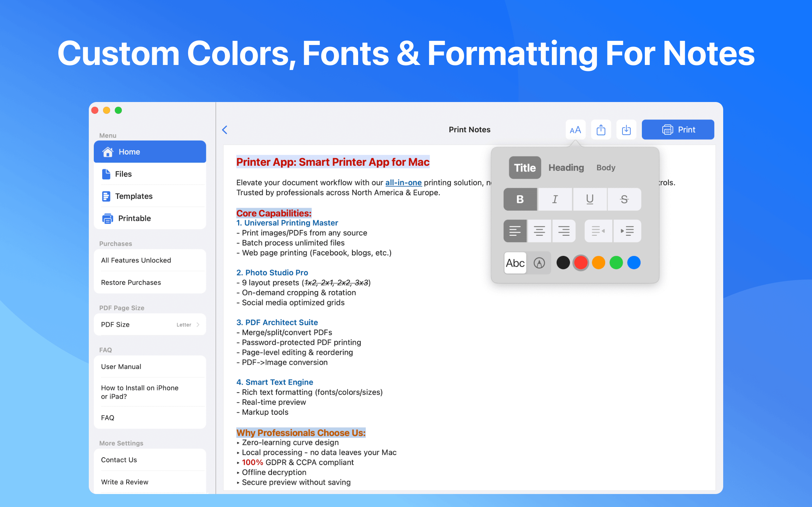Click the all-in-one hyperlink
The image size is (812, 507).
[403, 183]
